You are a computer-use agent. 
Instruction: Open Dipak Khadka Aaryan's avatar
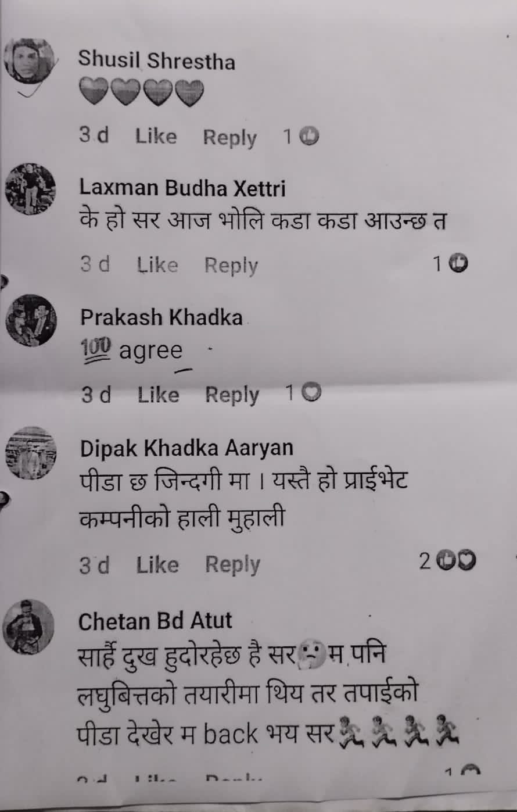coord(31,453)
